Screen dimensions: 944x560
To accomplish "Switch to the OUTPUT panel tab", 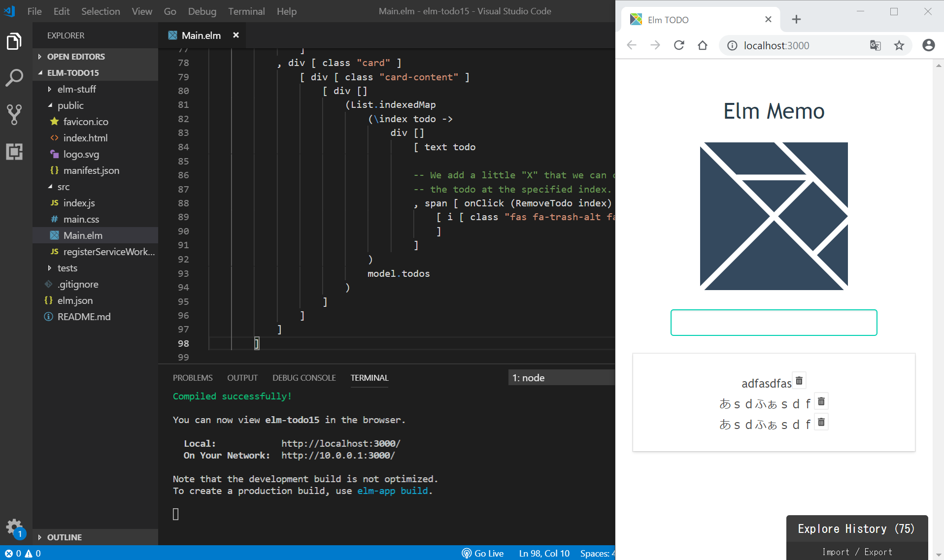I will 242,378.
